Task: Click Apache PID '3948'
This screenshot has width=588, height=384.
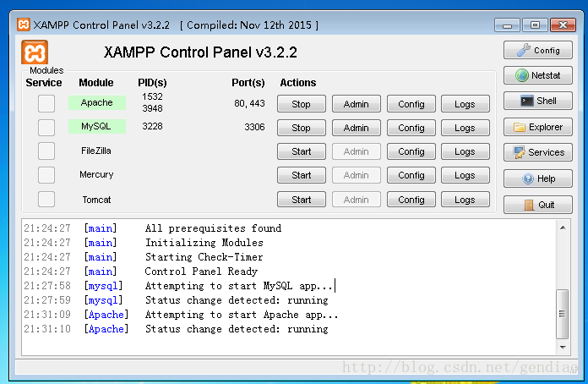Action: tap(152, 108)
